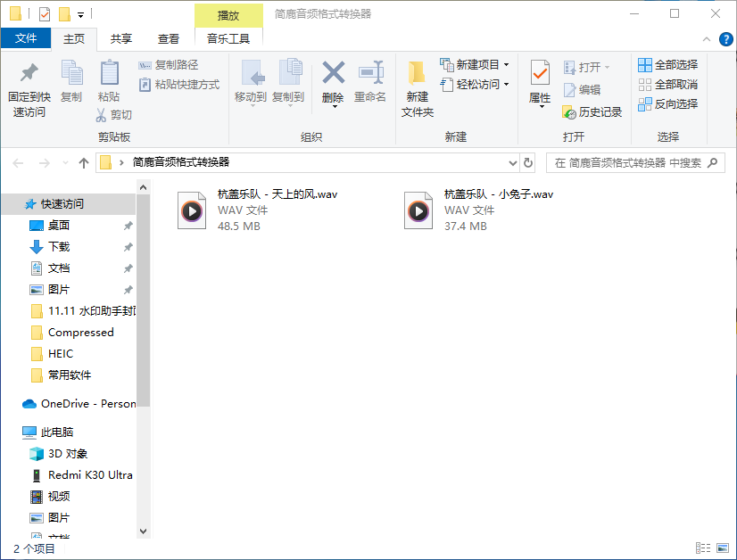Screen dimensions: 737x560
Task: Delete files using the 删除 icon
Action: point(332,85)
